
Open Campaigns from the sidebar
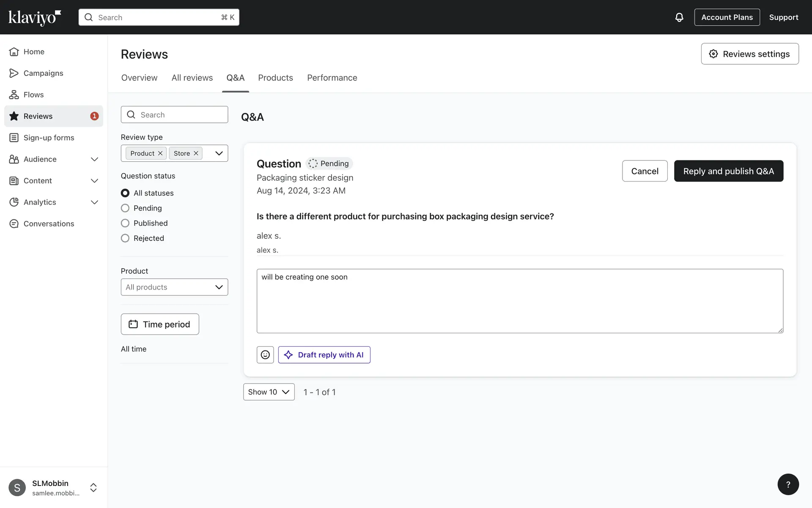43,73
